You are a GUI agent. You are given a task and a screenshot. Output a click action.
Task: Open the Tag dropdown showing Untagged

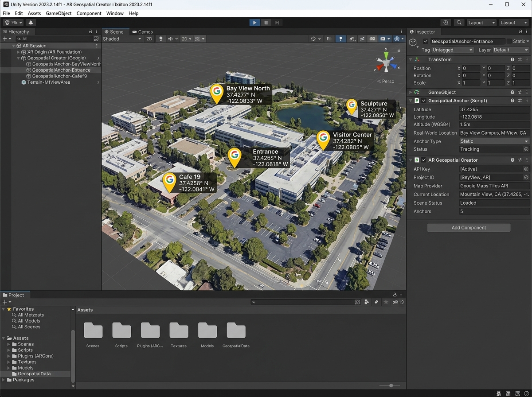pyautogui.click(x=452, y=50)
